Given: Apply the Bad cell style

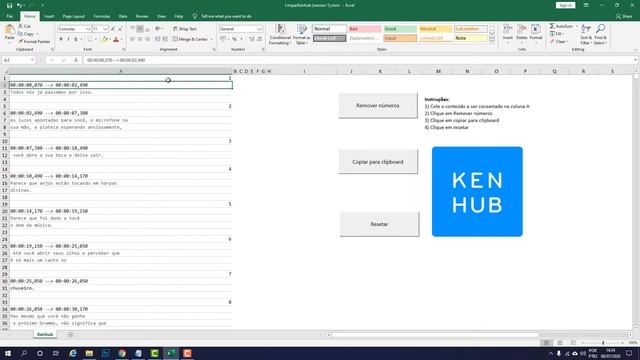Looking at the screenshot, I should click(x=364, y=29).
